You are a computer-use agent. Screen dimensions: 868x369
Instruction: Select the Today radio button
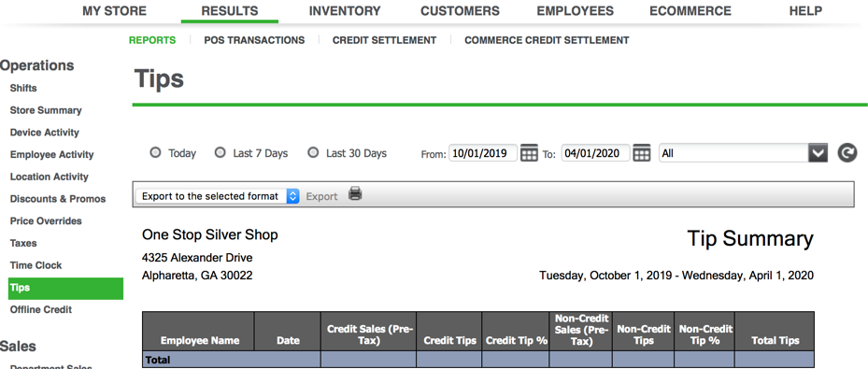(155, 152)
